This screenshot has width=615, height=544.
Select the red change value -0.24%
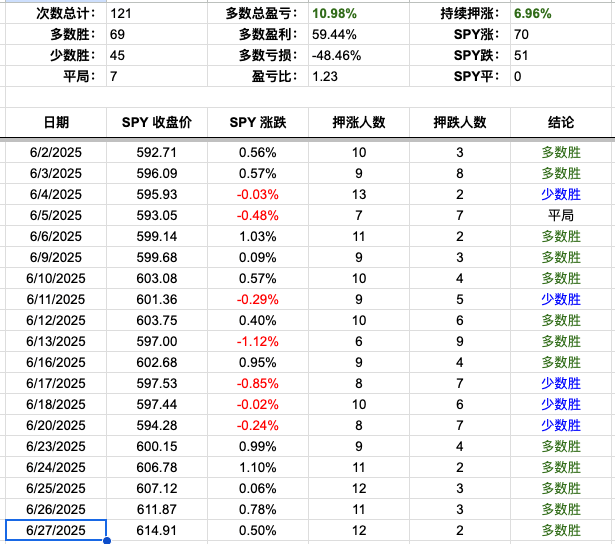(x=258, y=426)
